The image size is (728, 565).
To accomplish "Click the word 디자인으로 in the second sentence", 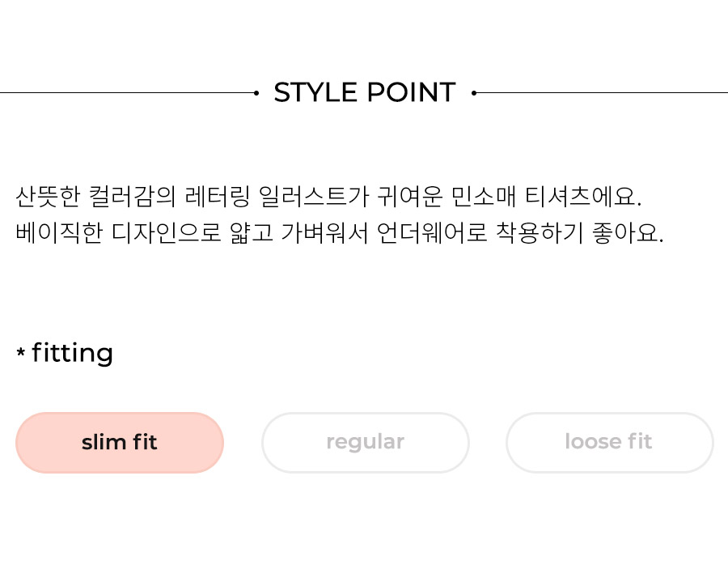I will tap(166, 233).
